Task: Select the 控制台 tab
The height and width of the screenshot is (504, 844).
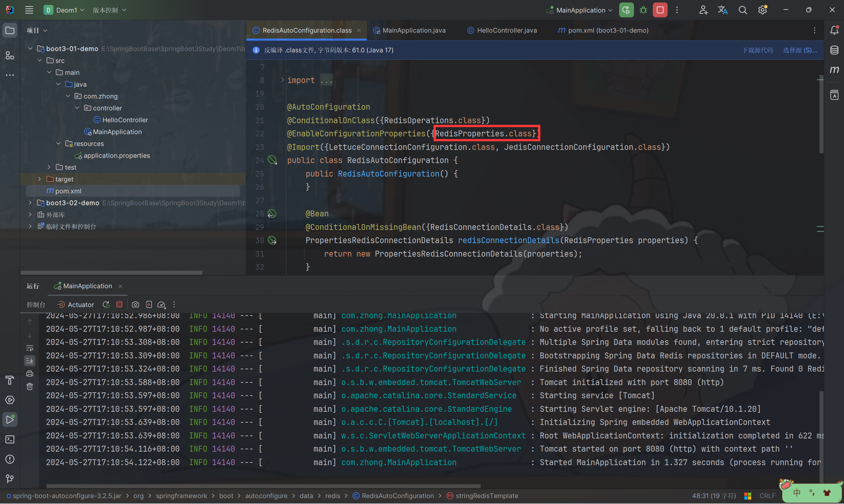Action: (36, 304)
